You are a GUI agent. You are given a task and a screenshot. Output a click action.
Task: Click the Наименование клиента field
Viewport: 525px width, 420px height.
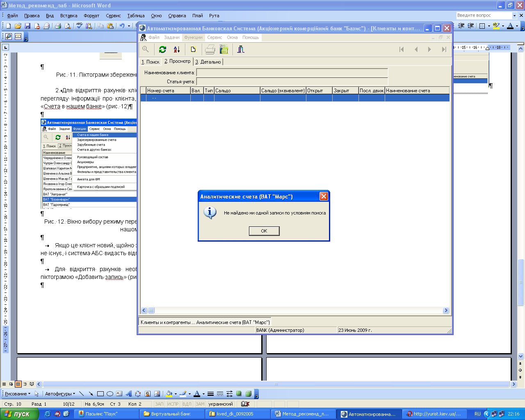point(292,73)
